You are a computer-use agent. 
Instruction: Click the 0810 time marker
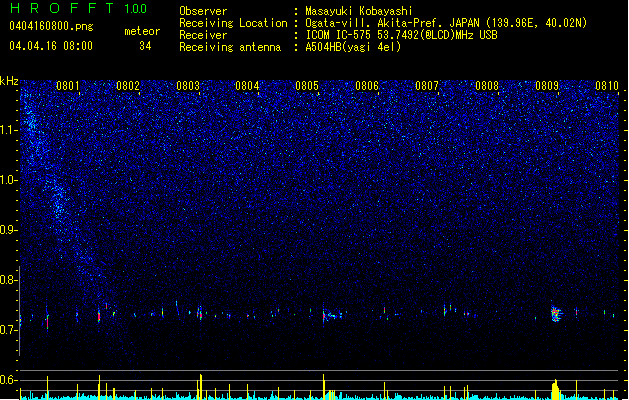tap(607, 85)
